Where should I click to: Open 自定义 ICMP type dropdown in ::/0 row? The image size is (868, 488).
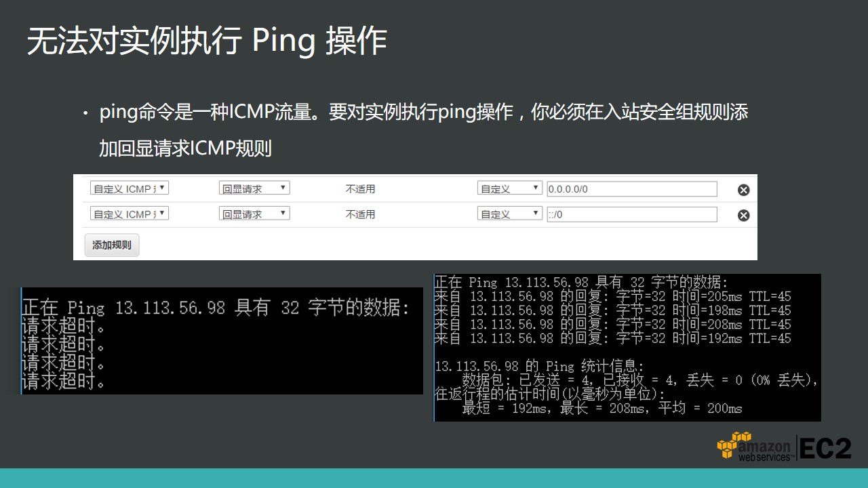[x=130, y=213]
